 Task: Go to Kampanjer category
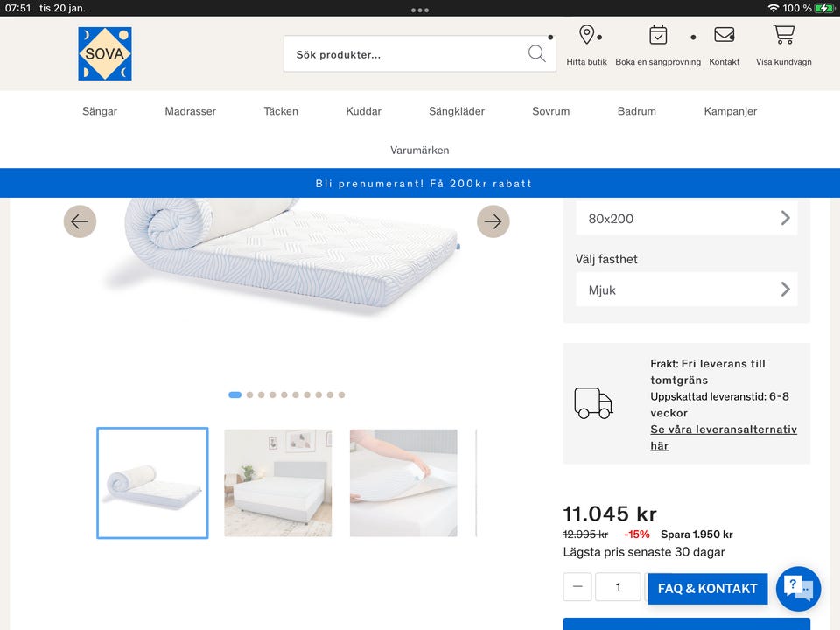(730, 111)
